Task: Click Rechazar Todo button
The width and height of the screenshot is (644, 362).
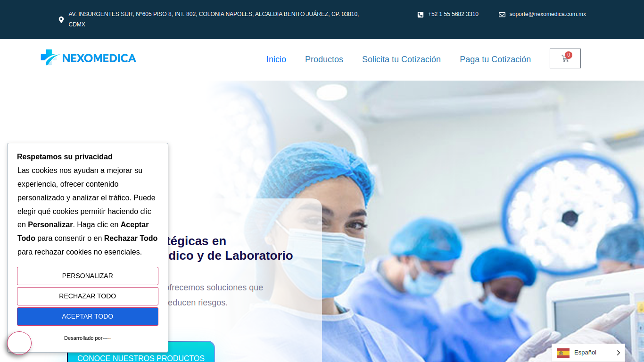Action: [88, 296]
